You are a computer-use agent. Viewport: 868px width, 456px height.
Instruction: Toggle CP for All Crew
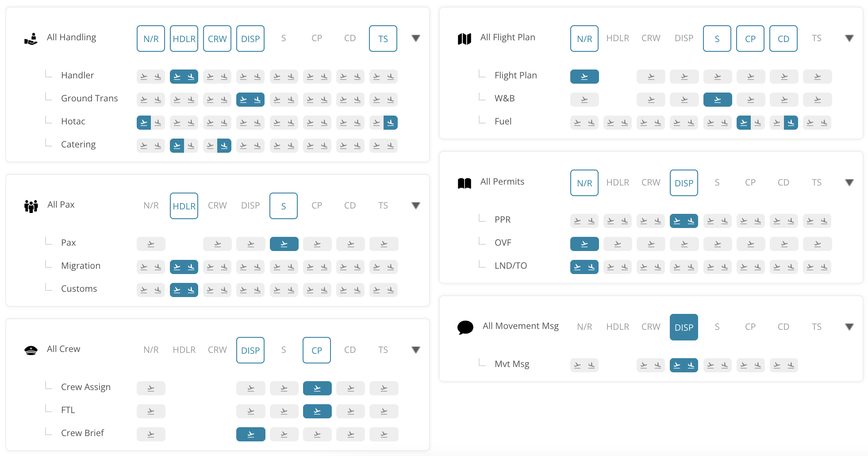317,350
